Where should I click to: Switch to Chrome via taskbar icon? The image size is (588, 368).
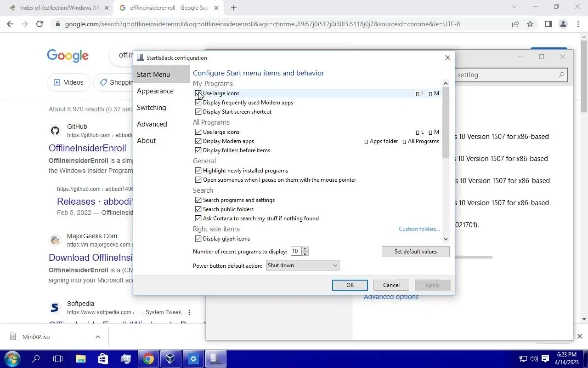click(x=148, y=359)
